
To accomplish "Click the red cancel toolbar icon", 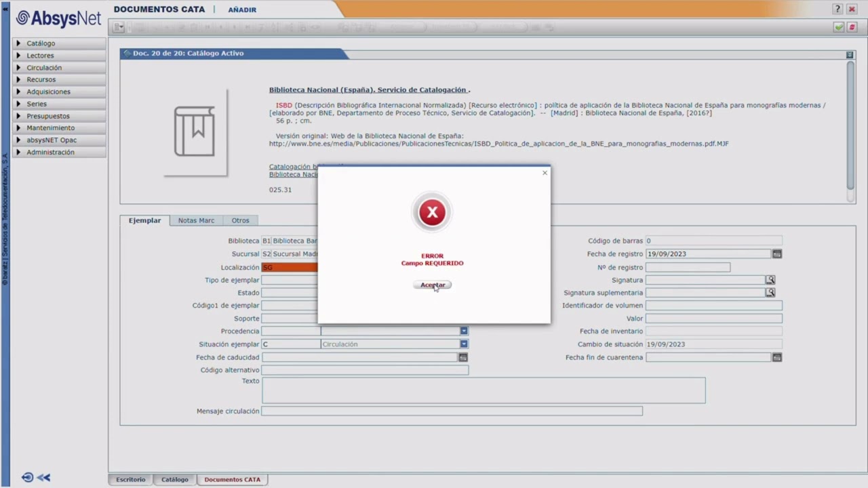I will pyautogui.click(x=852, y=27).
